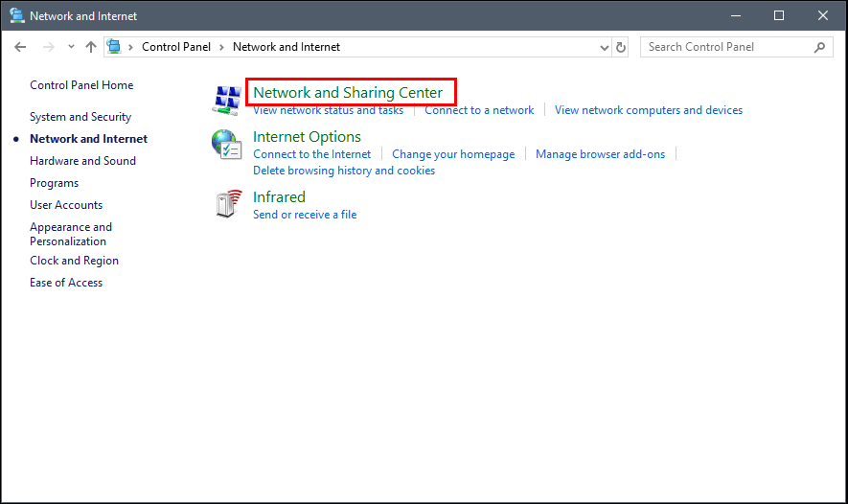Image resolution: width=848 pixels, height=504 pixels.
Task: Go up one level with Up arrow
Action: click(91, 47)
